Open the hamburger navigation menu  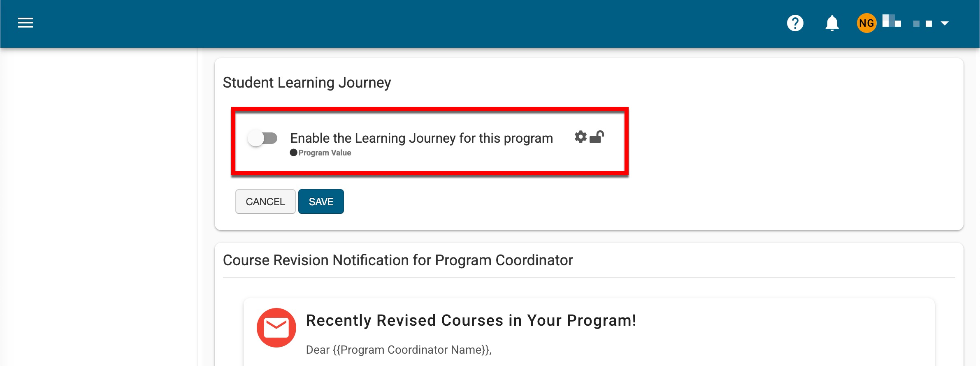pos(26,23)
